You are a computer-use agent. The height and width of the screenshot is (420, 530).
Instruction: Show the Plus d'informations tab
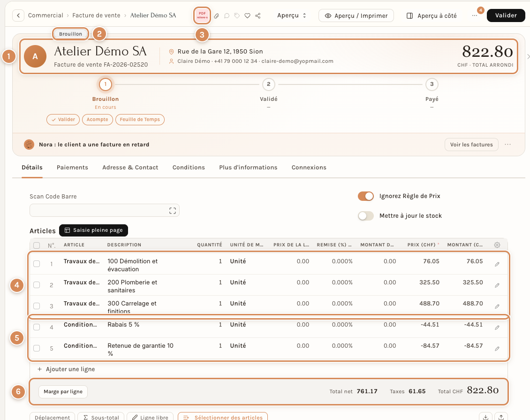pos(248,168)
